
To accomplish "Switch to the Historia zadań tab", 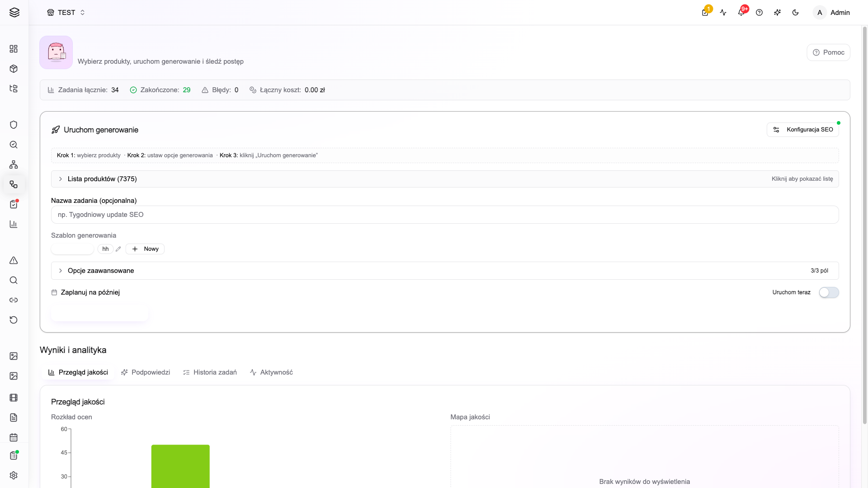I will tap(210, 372).
